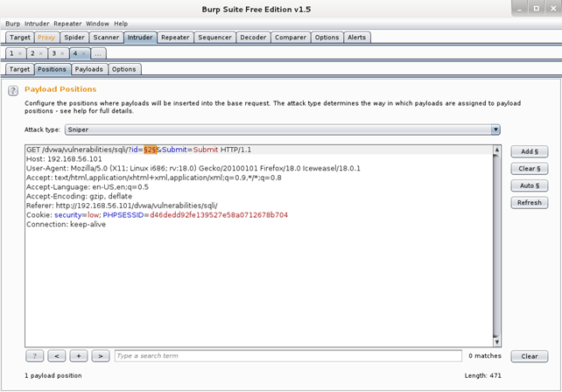Screen dimensions: 562x392
Task: Click the '+' search options button
Action: (x=79, y=356)
